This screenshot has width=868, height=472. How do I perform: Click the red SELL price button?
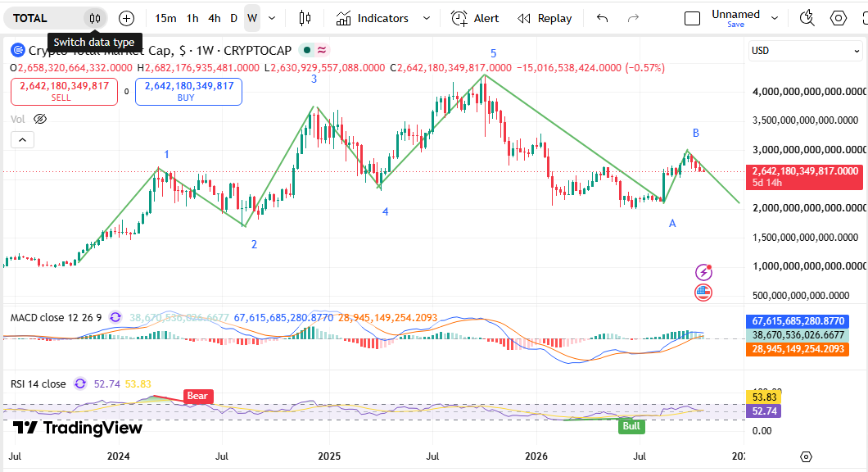click(64, 92)
